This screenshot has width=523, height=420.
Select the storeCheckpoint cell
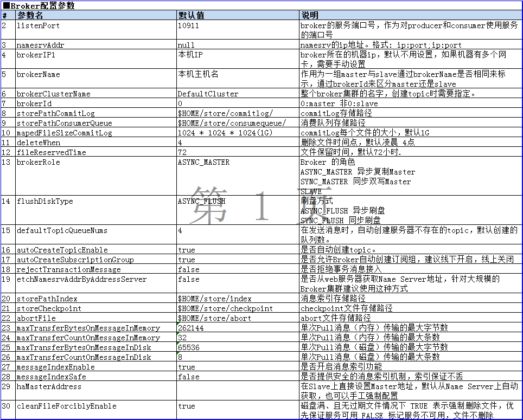[96, 308]
